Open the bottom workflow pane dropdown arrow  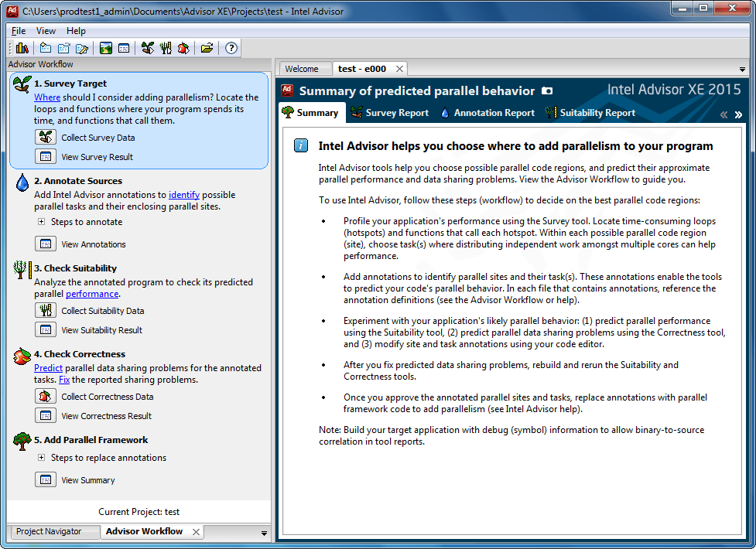pyautogui.click(x=264, y=533)
